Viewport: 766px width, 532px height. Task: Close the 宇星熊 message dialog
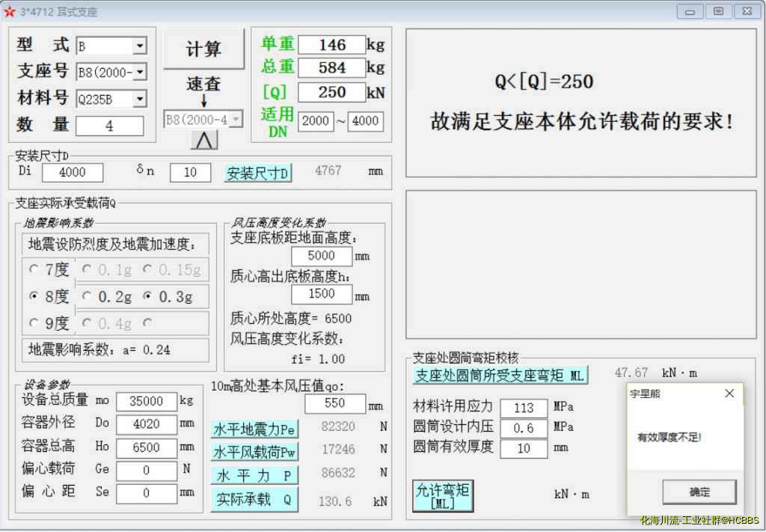click(729, 394)
